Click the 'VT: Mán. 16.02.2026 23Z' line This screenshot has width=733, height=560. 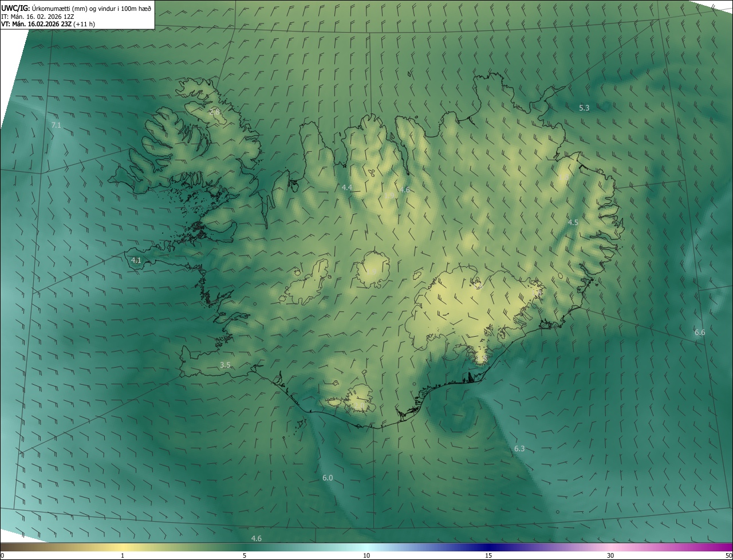pos(48,24)
